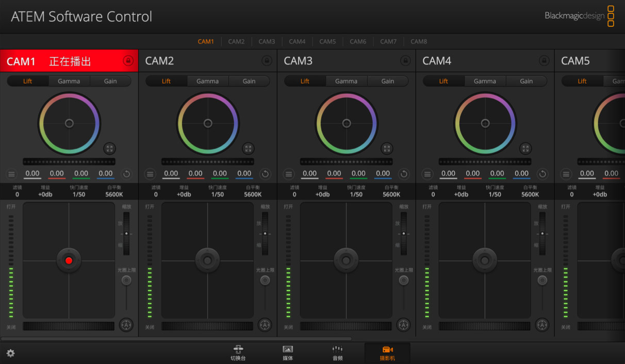The width and height of the screenshot is (625, 364).
Task: Open CAM3 settings hamburger menu
Action: click(x=289, y=174)
